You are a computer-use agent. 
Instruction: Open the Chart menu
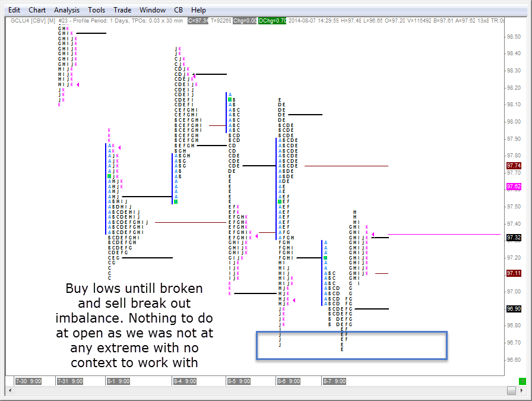[37, 10]
